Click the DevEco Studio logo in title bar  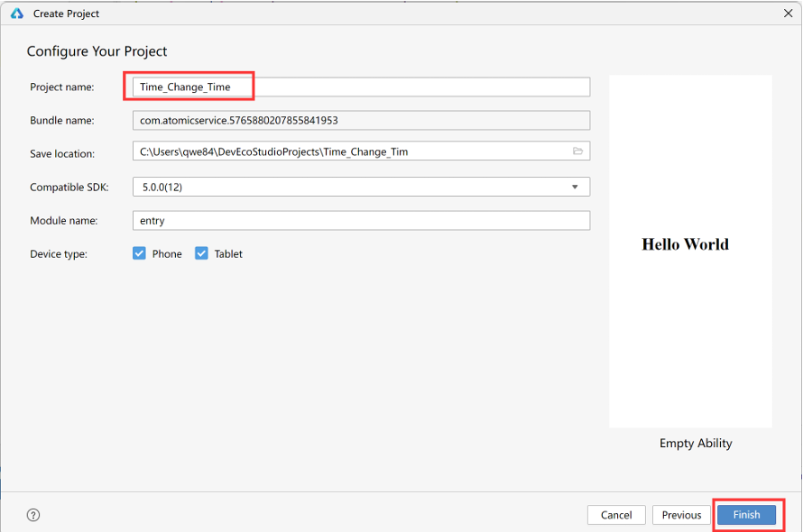[x=17, y=14]
